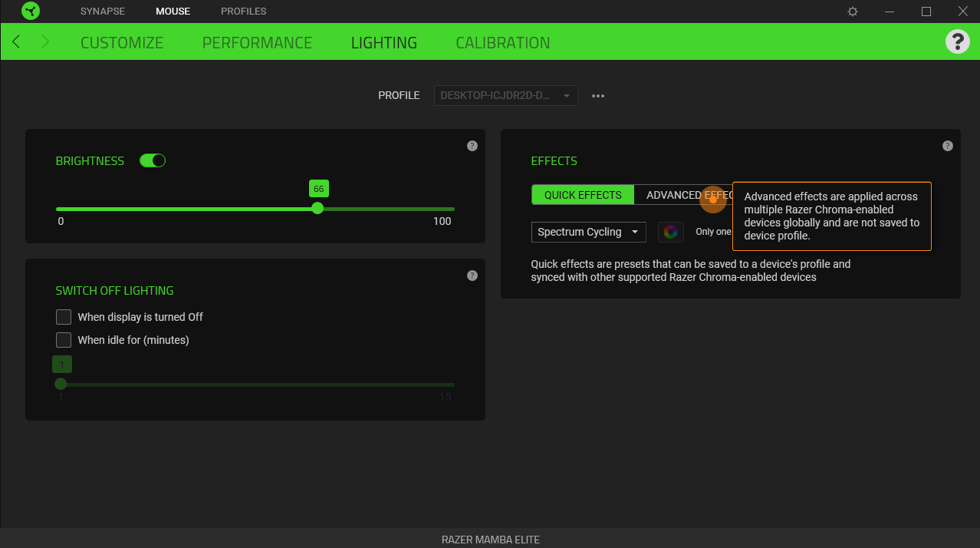Toggle the Brightness switch off
This screenshot has height=548, width=980.
tap(153, 160)
